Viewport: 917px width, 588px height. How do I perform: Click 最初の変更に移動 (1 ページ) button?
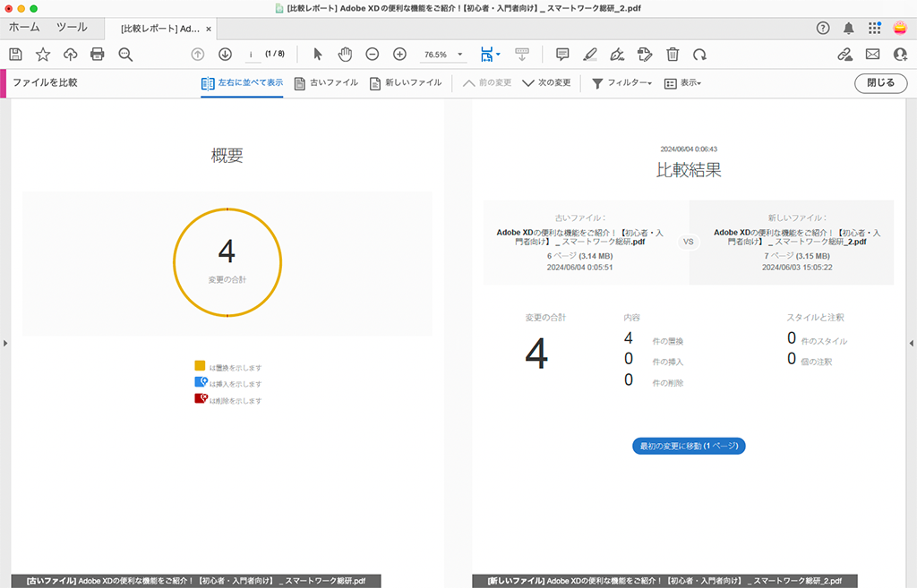(689, 446)
